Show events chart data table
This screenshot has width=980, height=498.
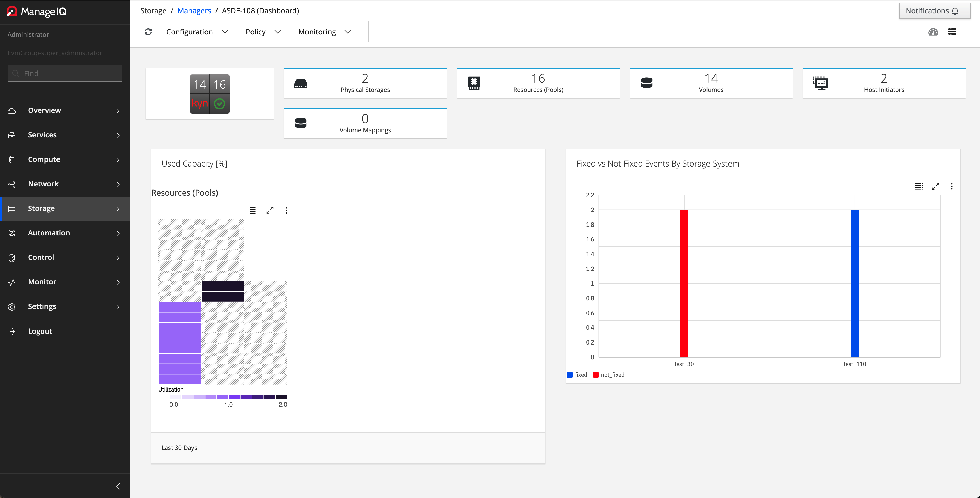(919, 186)
